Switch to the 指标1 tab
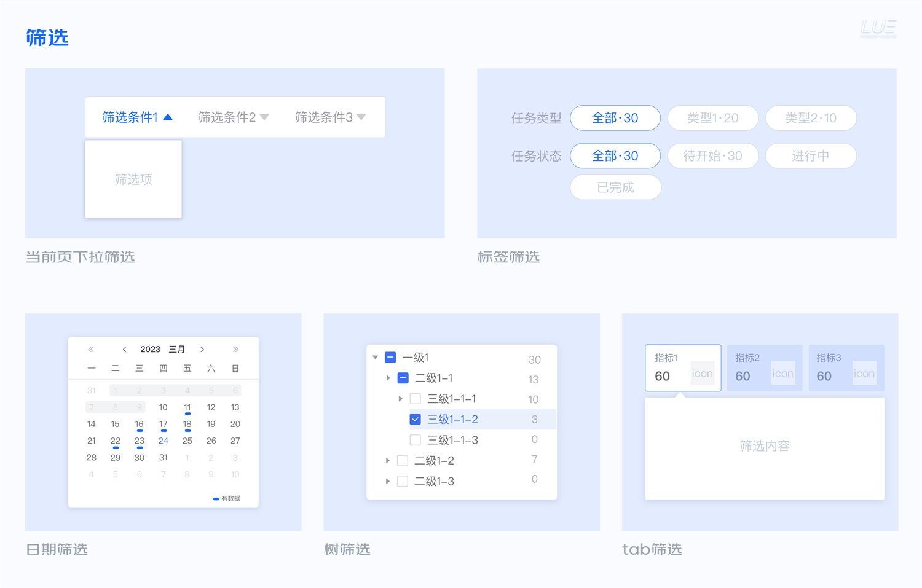Viewport: 922px width, 588px height. point(683,368)
